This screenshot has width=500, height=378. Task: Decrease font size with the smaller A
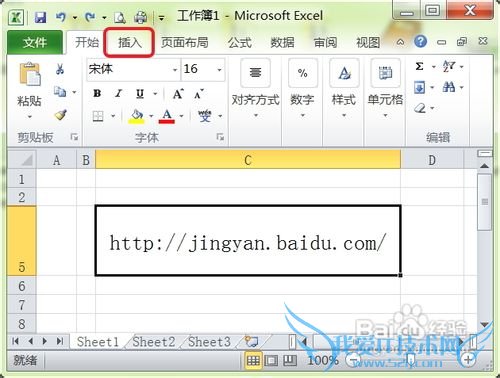click(199, 94)
